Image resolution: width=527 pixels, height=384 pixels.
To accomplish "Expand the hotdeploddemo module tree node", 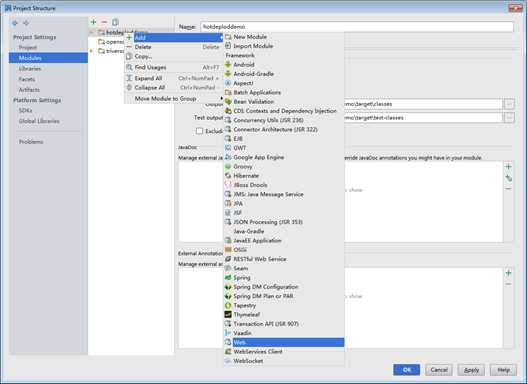I will [91, 33].
